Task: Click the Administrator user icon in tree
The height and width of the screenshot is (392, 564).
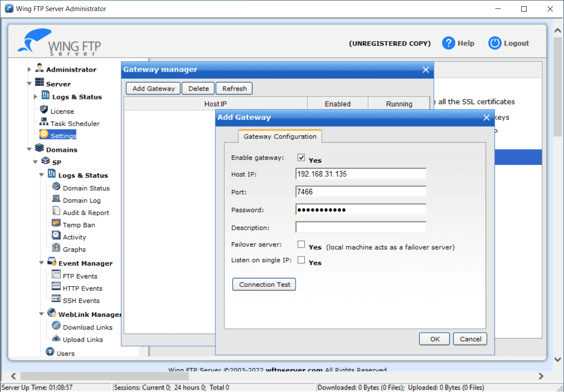Action: pos(40,69)
